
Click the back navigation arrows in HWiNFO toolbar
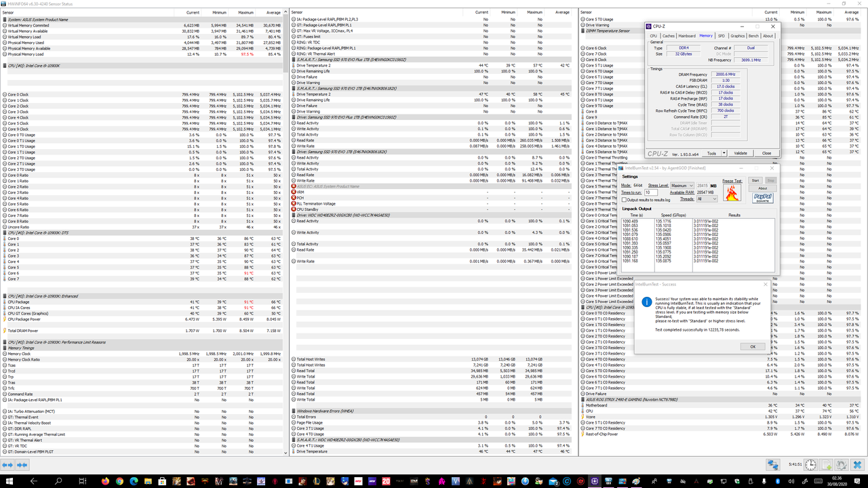(7, 465)
